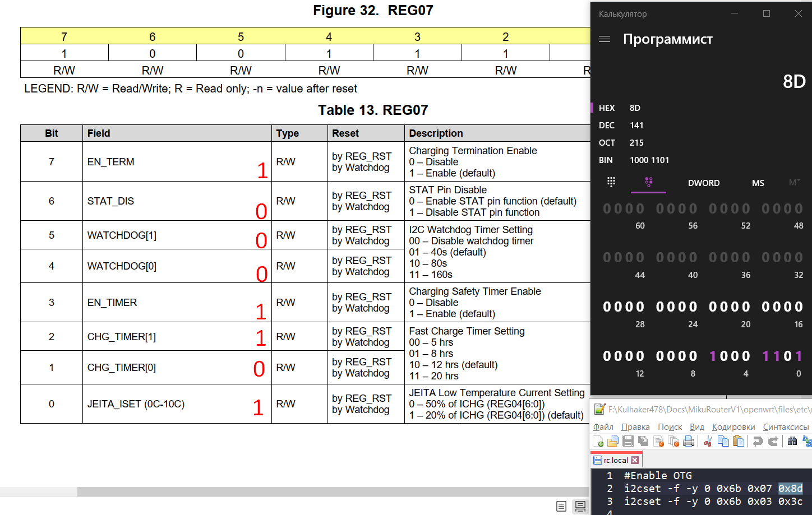This screenshot has height=515, width=812.
Task: Open the Правка menu in Notepad++
Action: [635, 427]
